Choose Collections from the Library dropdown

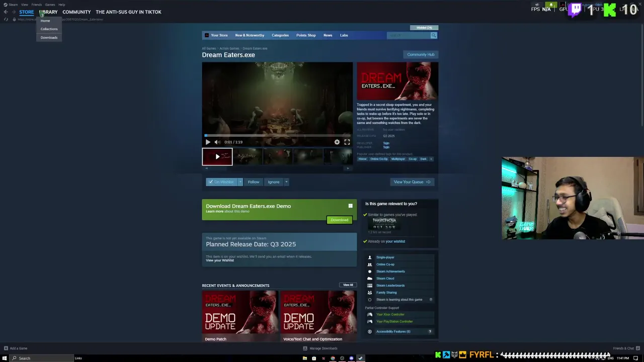(49, 29)
